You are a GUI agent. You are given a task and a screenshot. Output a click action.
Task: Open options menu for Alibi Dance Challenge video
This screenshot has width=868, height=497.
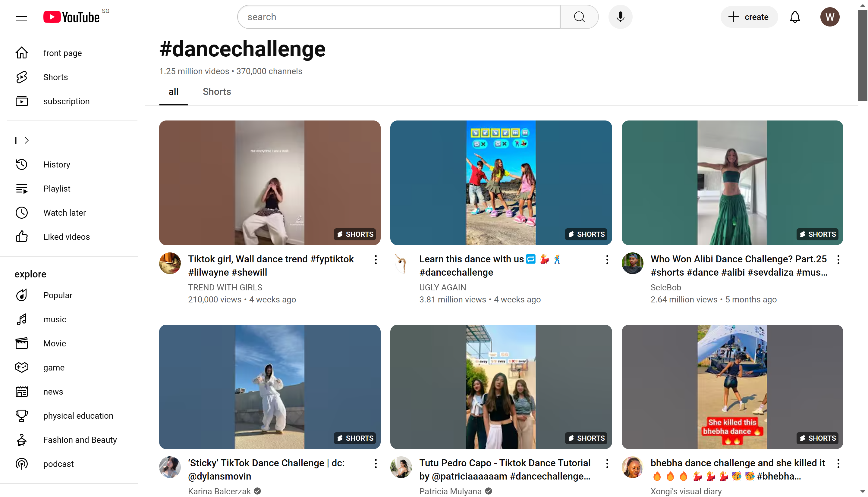[x=838, y=260]
